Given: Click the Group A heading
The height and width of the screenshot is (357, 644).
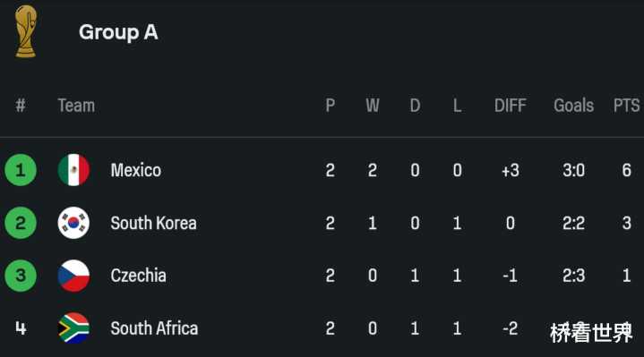Looking at the screenshot, I should tap(118, 32).
